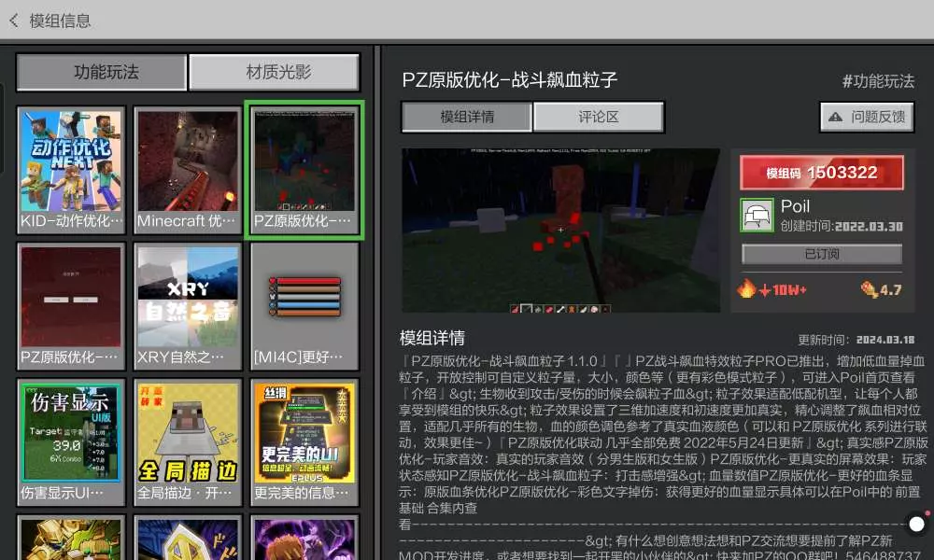Click the 已订阅 subscription button
Screen dimensions: 934x560
click(822, 254)
